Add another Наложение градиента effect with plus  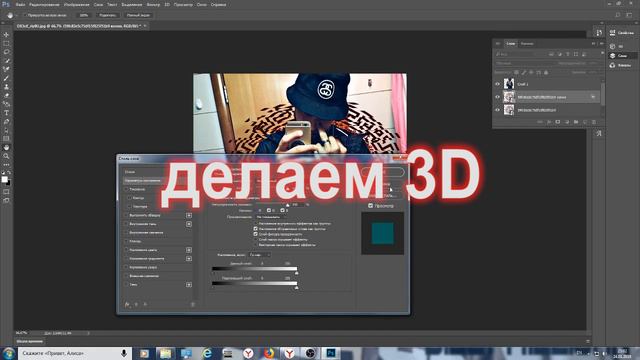[189, 259]
